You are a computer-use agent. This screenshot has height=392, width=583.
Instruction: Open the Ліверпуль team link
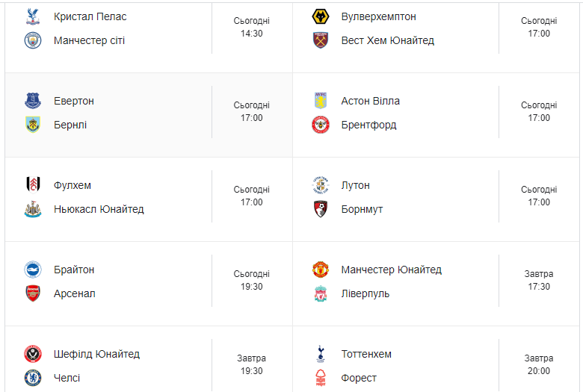(365, 293)
